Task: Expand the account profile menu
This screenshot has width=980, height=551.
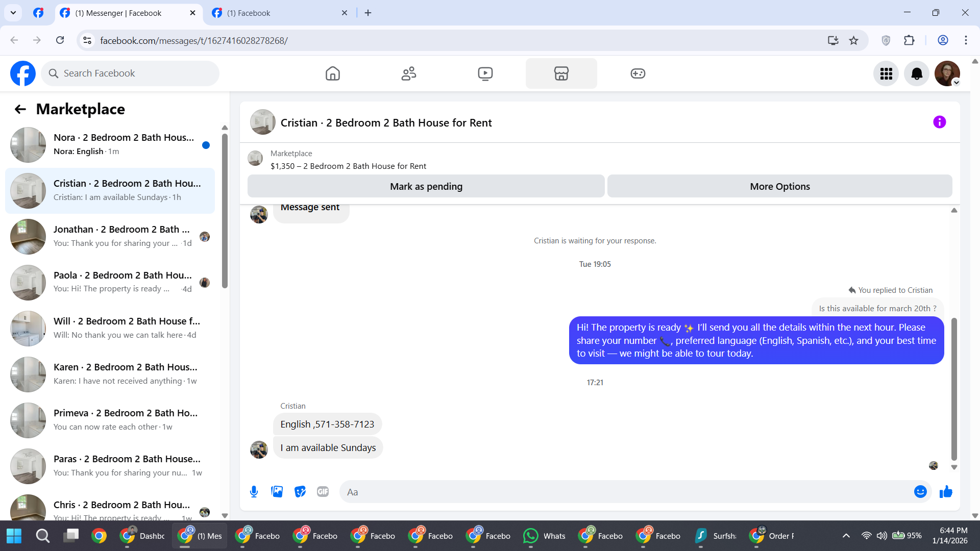Action: (947, 74)
